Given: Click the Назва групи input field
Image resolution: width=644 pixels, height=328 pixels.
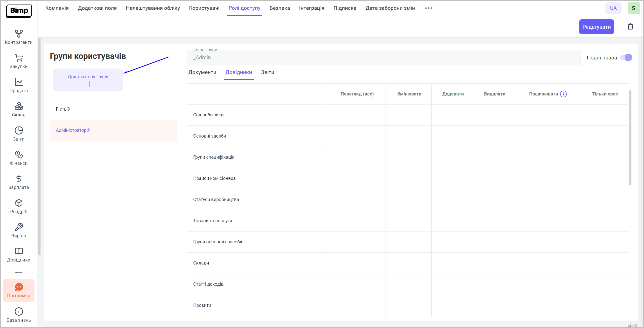Looking at the screenshot, I should 384,57.
